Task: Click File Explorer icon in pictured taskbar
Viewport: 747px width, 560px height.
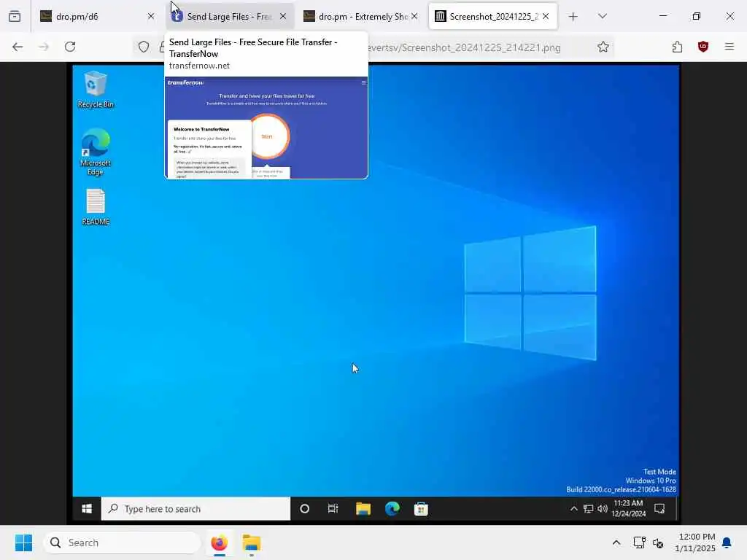Action: point(363,509)
